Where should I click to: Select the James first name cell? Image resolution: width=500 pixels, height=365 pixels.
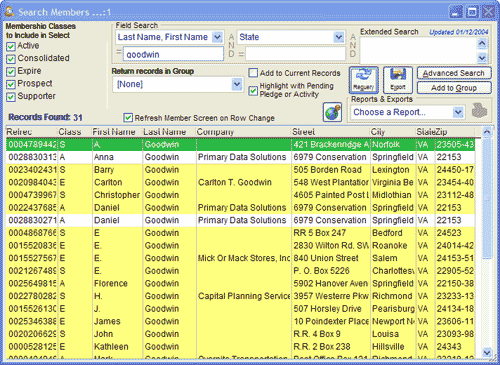point(117,322)
